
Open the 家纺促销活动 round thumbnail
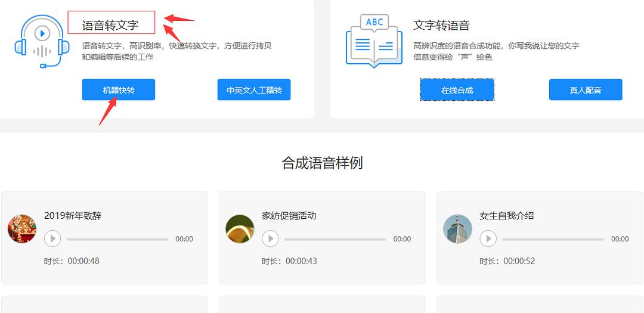[240, 229]
